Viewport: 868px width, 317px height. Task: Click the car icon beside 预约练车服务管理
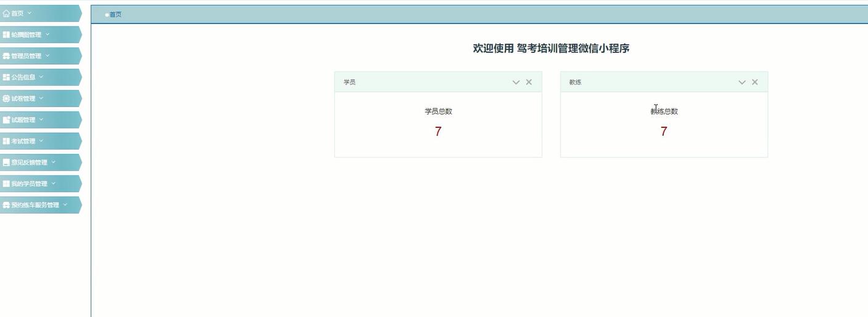pyautogui.click(x=6, y=205)
